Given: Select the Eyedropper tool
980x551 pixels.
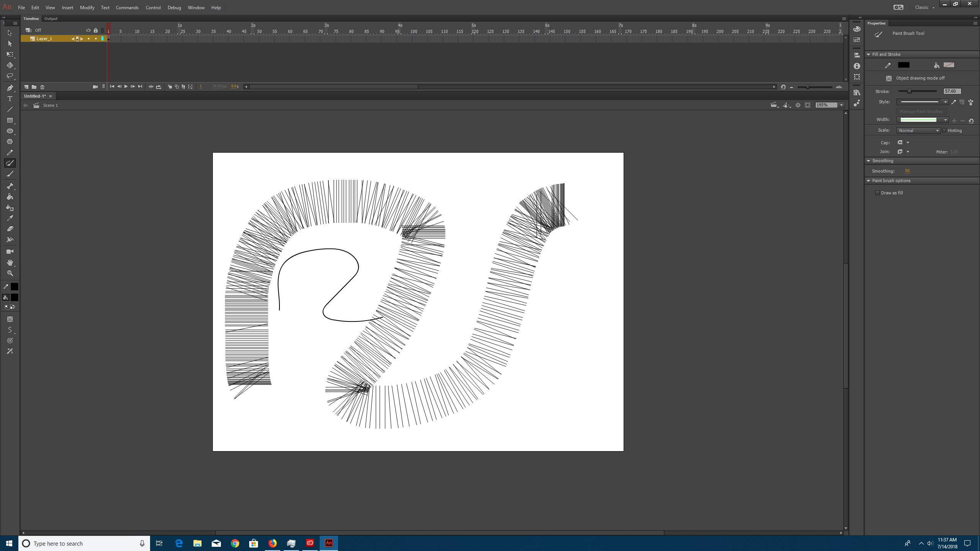Looking at the screenshot, I should (10, 218).
